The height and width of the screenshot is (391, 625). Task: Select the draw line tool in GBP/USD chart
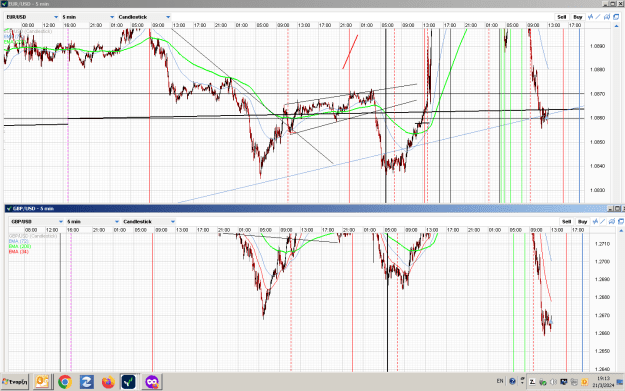click(x=603, y=221)
